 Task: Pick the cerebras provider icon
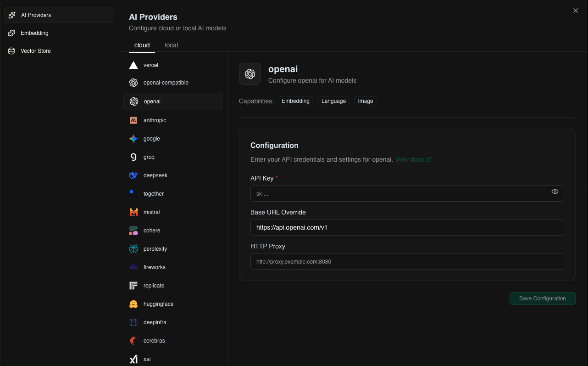pyautogui.click(x=133, y=341)
